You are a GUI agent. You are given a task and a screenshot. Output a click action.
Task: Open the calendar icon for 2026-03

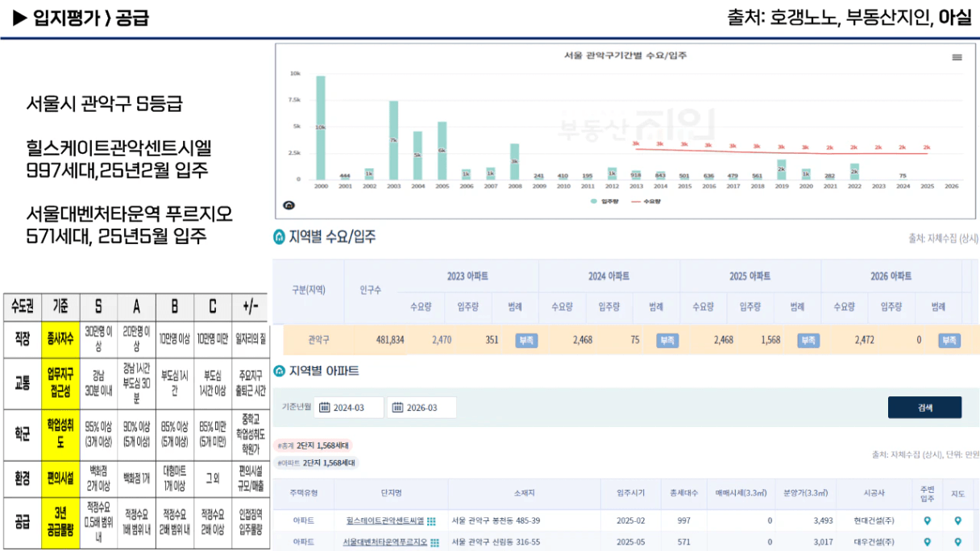point(397,408)
